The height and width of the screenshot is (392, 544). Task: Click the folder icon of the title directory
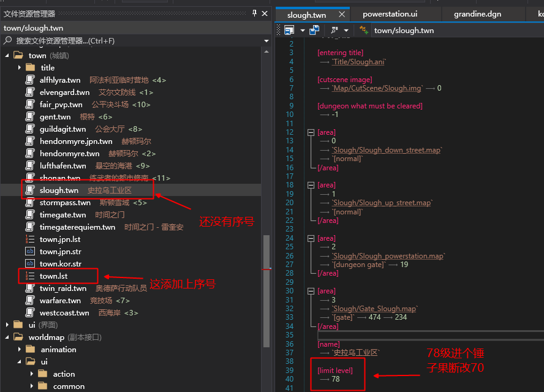pyautogui.click(x=31, y=67)
